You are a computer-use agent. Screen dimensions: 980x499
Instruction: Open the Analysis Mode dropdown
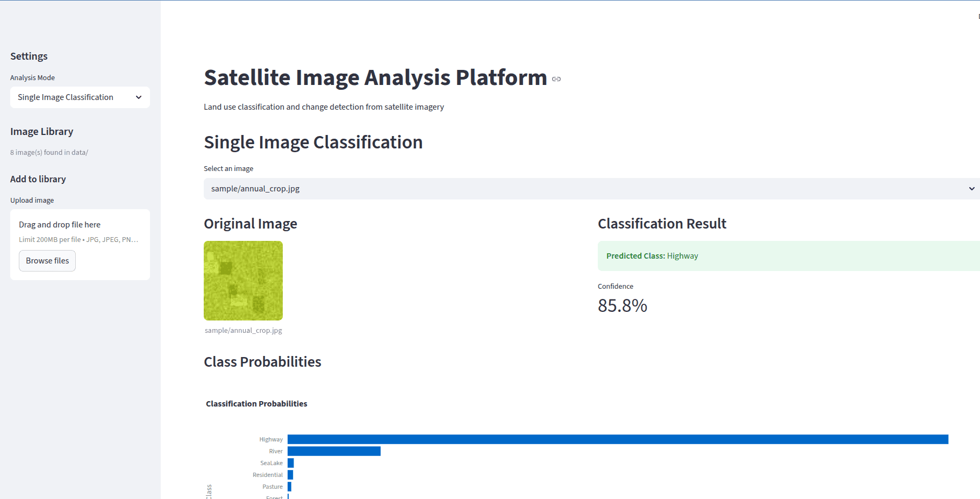click(x=80, y=97)
